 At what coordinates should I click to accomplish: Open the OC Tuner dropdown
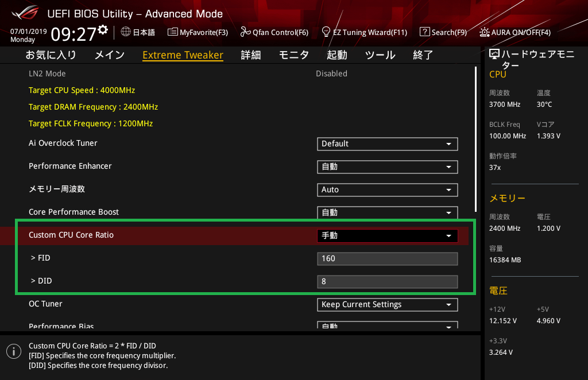pyautogui.click(x=388, y=305)
